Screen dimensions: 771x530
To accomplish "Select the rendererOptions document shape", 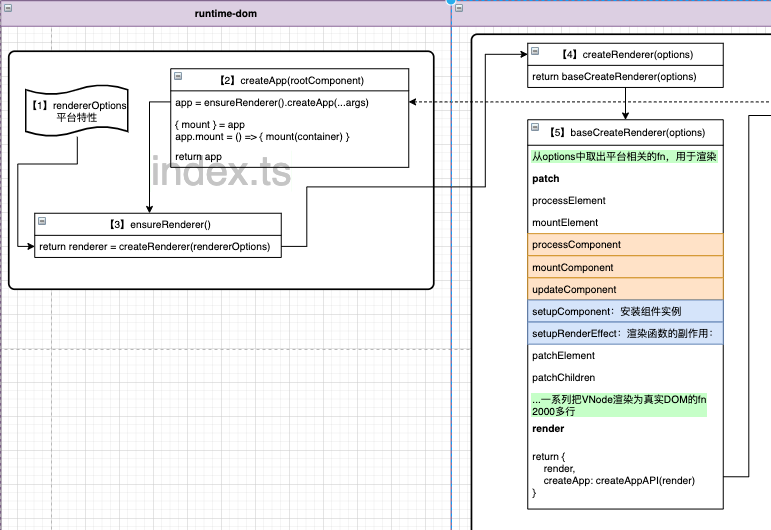I will [77, 111].
